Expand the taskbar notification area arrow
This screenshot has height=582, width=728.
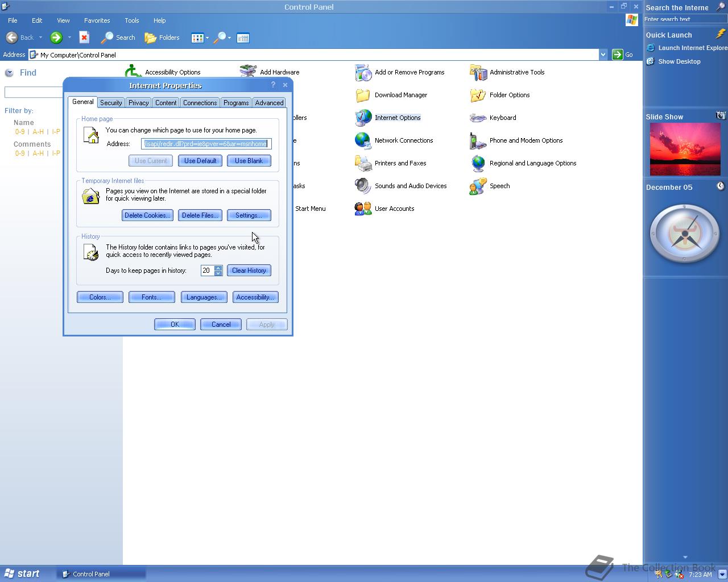[722, 574]
